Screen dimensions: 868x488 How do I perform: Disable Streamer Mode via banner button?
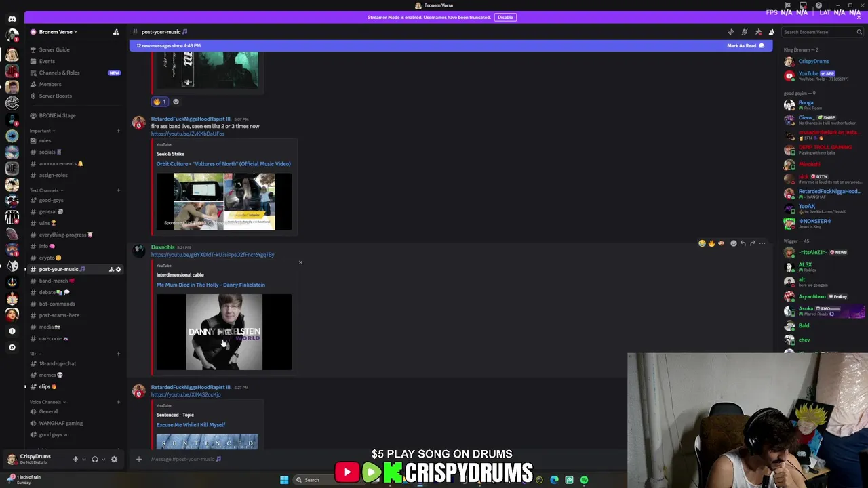[x=505, y=17]
